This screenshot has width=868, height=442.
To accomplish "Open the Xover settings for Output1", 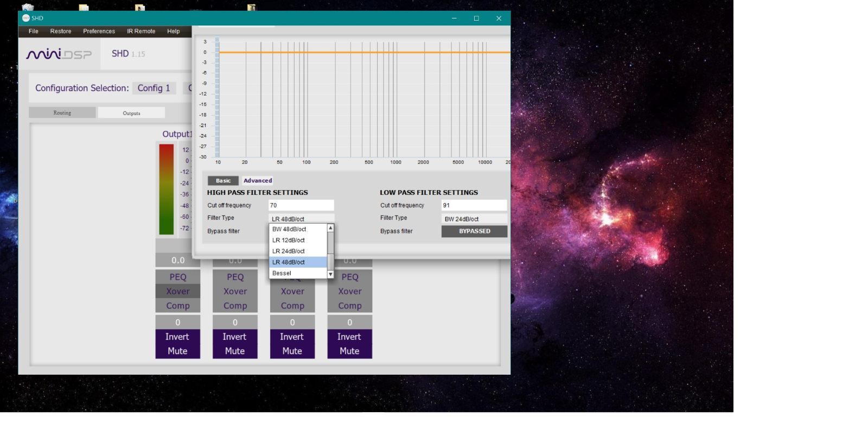I will [x=178, y=291].
